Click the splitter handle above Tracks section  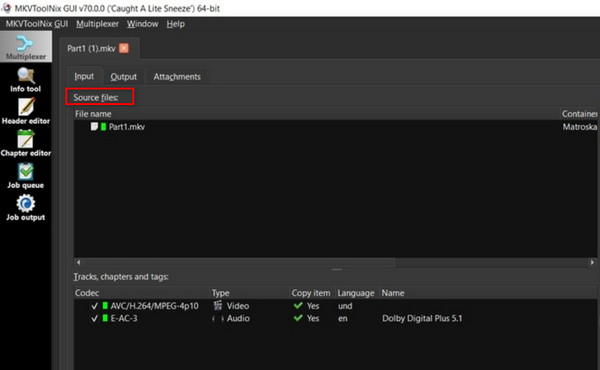click(337, 269)
